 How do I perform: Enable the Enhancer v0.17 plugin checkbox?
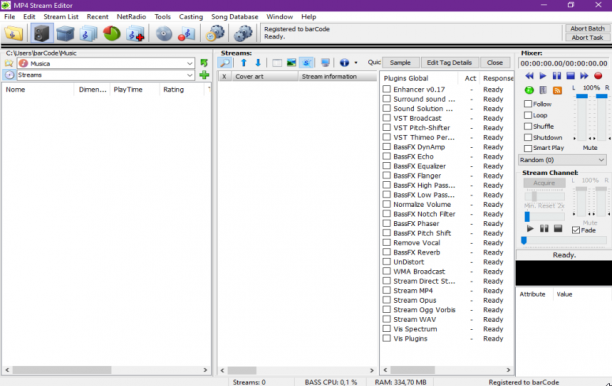point(387,89)
